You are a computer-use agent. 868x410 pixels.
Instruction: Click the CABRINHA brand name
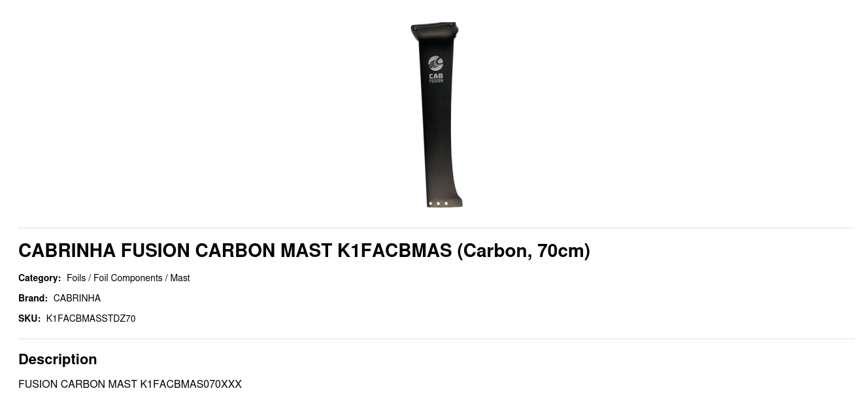(77, 298)
